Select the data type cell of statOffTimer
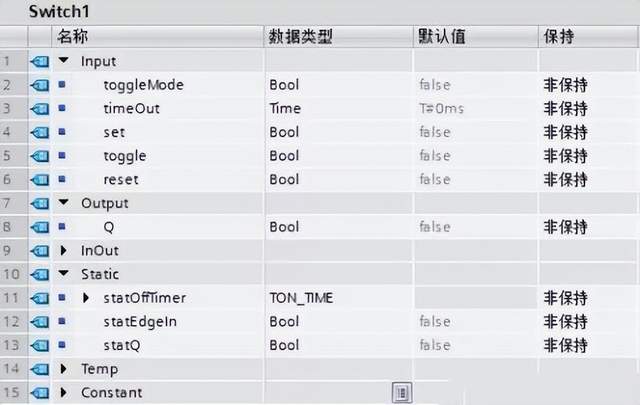This screenshot has width=640, height=405. (x=338, y=298)
